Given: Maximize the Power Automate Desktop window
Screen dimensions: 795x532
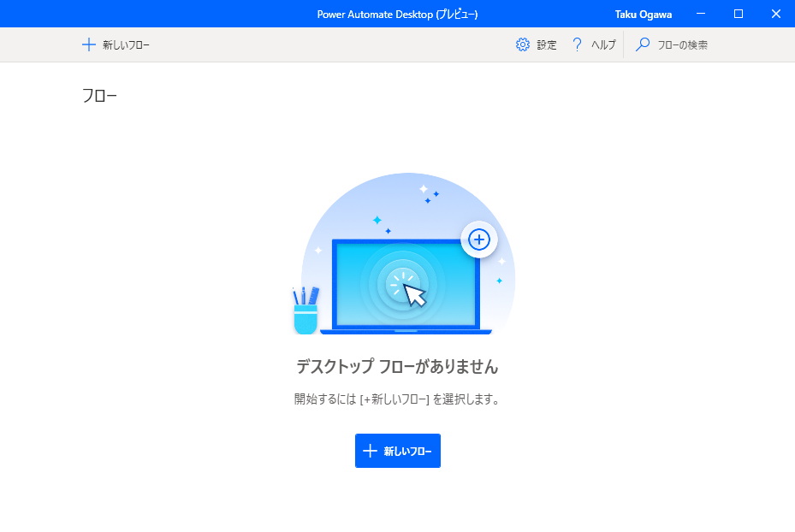Looking at the screenshot, I should click(x=739, y=14).
